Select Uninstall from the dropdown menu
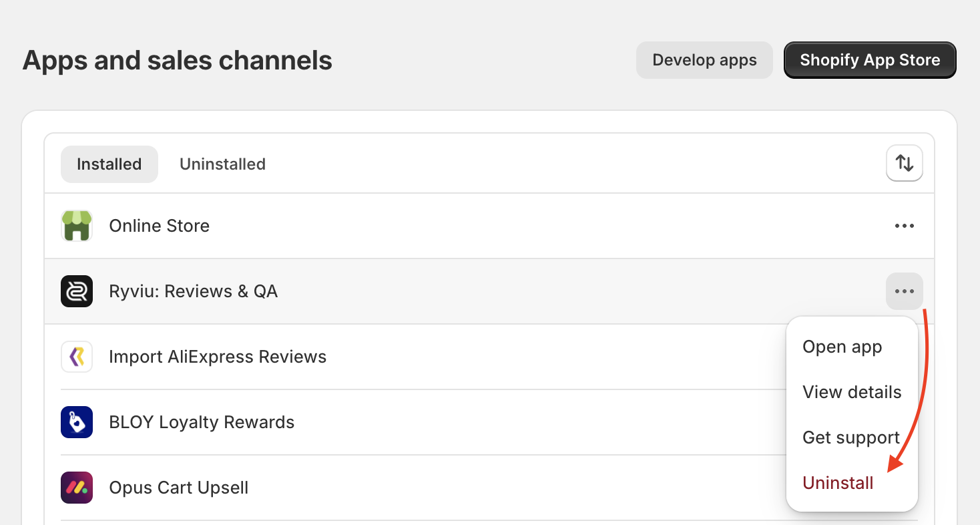The width and height of the screenshot is (980, 525). (838, 483)
